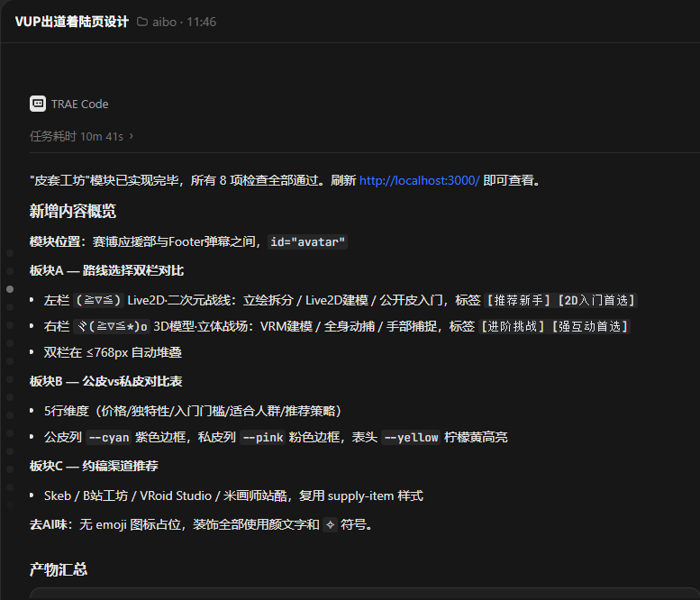Viewport: 700px width, 600px height.
Task: Click the 产物汇总 heading
Action: (59, 569)
